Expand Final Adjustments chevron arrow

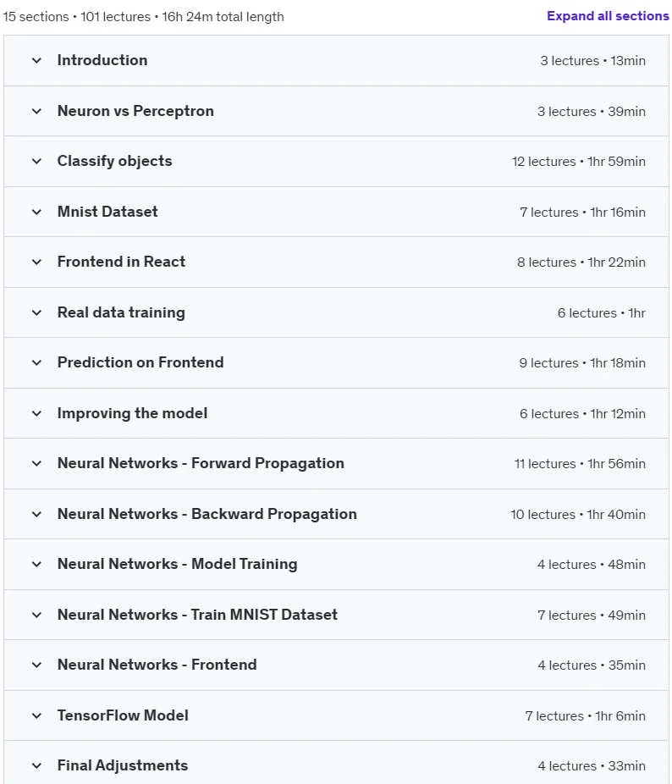click(x=36, y=765)
